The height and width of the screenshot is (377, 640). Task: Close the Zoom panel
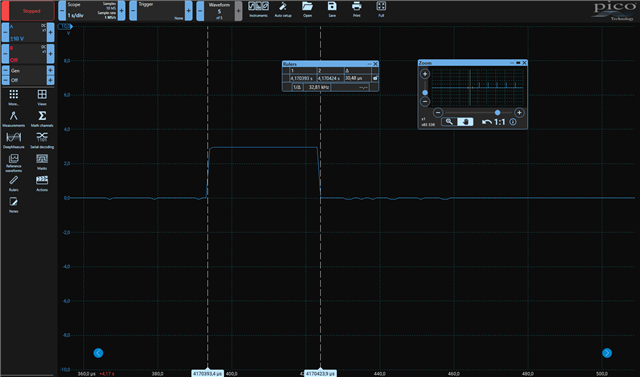point(524,63)
